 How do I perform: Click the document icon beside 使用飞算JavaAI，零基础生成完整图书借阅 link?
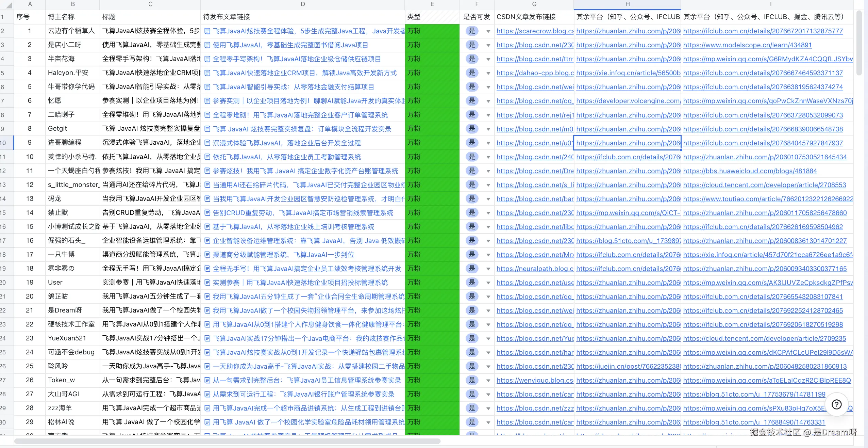pos(207,45)
